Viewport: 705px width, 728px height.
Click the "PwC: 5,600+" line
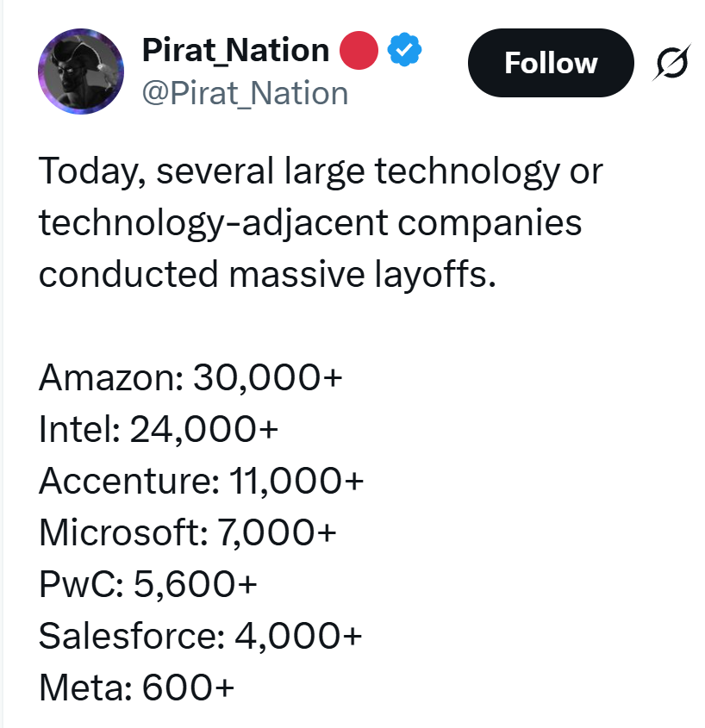pyautogui.click(x=148, y=584)
